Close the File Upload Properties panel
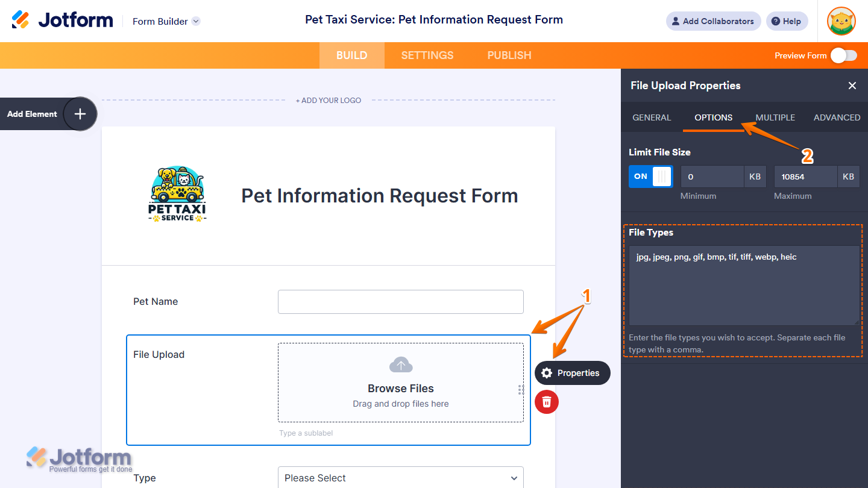 (x=852, y=86)
